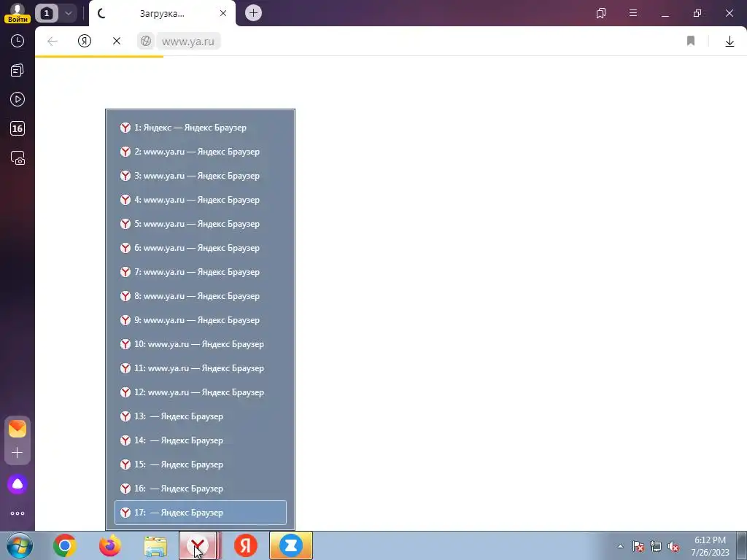Image resolution: width=747 pixels, height=560 pixels.
Task: Select window 2: www.ya.ru
Action: (201, 152)
